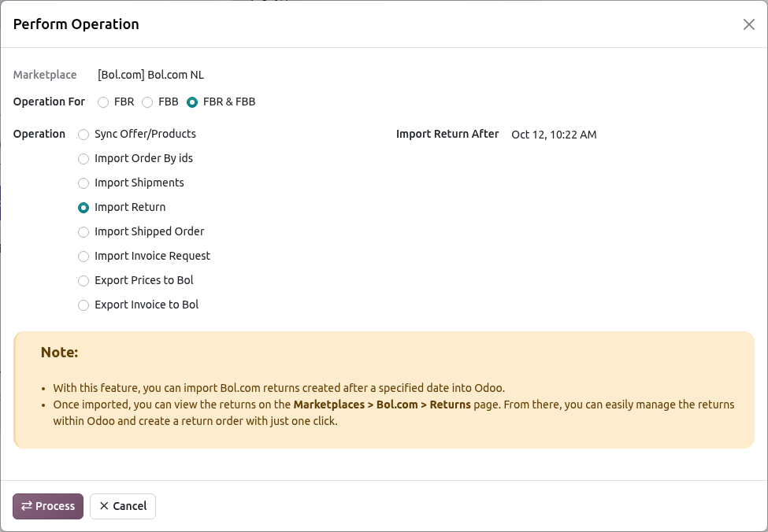Click the Marketplace value Bol.com NL

click(151, 75)
